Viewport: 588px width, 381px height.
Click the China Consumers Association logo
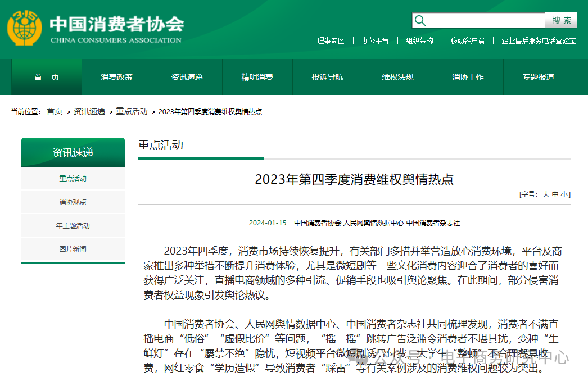[24, 25]
